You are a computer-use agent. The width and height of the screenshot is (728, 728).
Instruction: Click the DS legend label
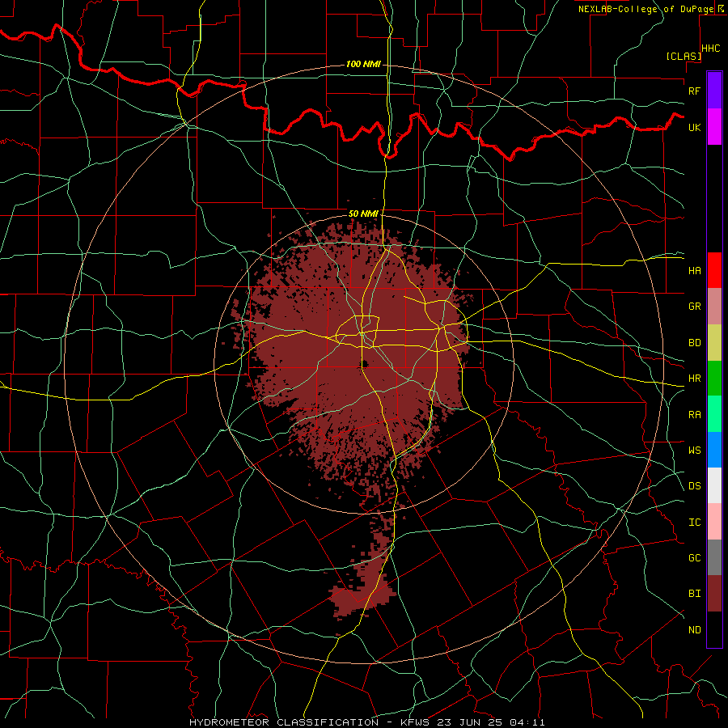[x=694, y=485]
